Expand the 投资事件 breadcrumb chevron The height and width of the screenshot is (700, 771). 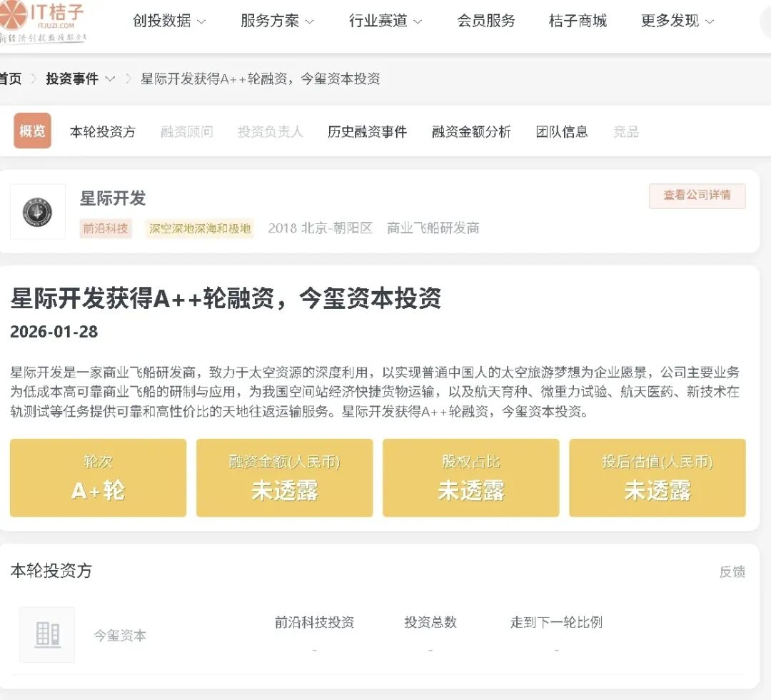110,79
